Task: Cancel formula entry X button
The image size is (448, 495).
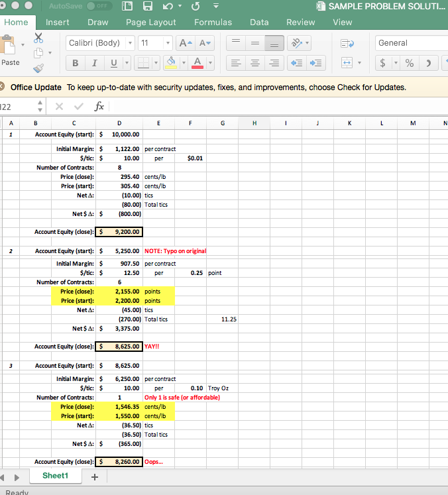Action: click(x=59, y=107)
